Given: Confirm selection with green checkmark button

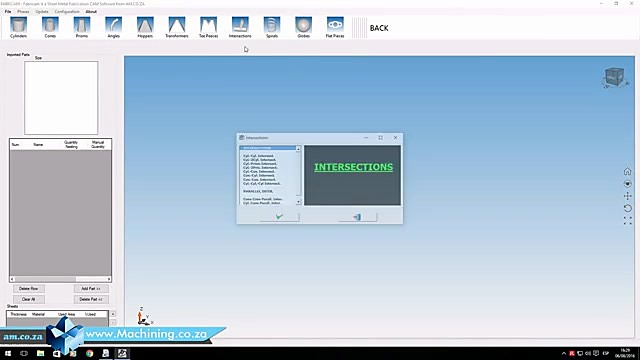Looking at the screenshot, I should 279,217.
